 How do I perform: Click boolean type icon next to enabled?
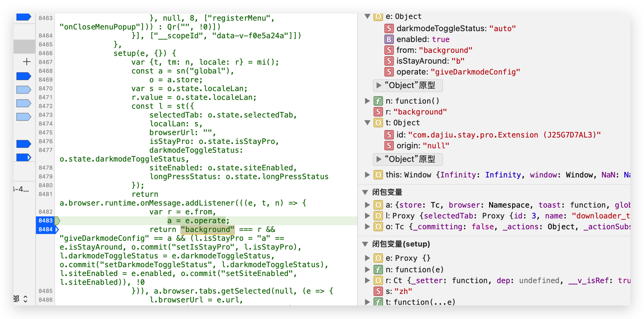tap(389, 39)
